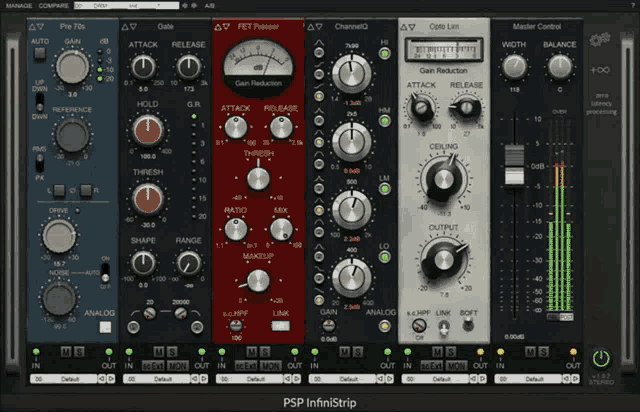Click the Gate left round filter button
Viewport: 640px width, 412px height.
click(133, 327)
